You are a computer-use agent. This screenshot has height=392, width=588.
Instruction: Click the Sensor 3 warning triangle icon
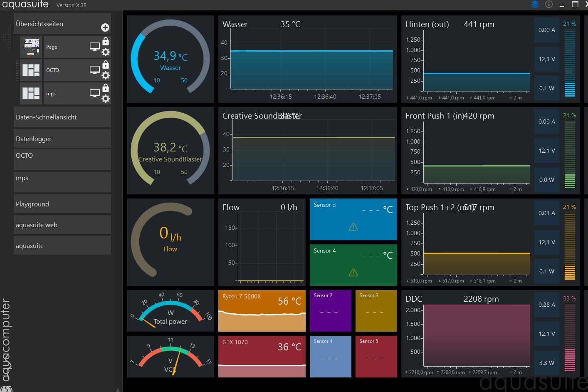coord(353,227)
